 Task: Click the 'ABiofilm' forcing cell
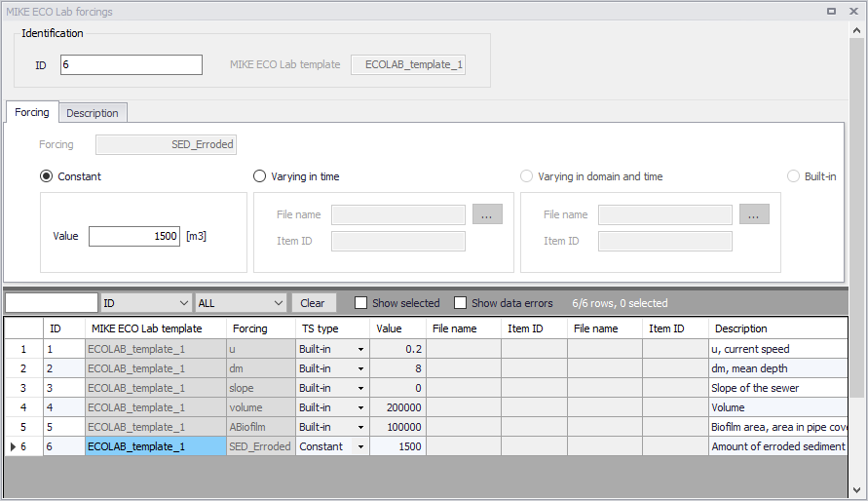pyautogui.click(x=261, y=427)
